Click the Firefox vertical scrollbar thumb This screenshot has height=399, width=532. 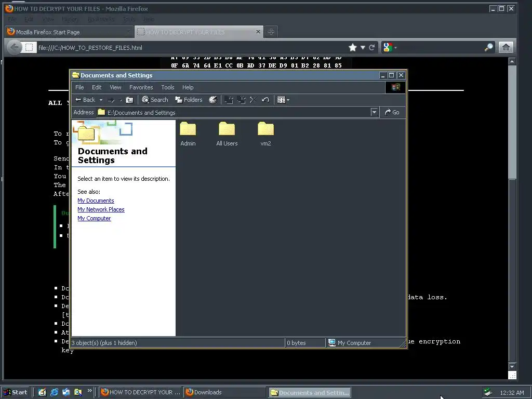click(x=512, y=122)
